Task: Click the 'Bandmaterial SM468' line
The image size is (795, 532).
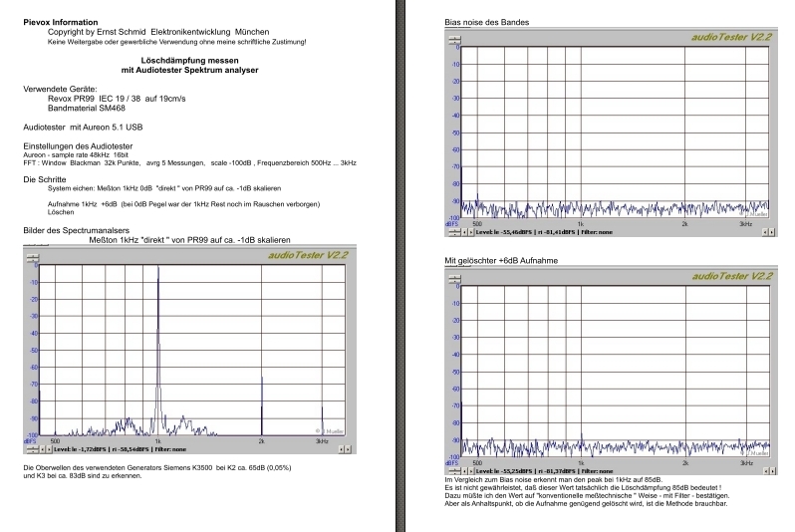Action: [x=87, y=108]
